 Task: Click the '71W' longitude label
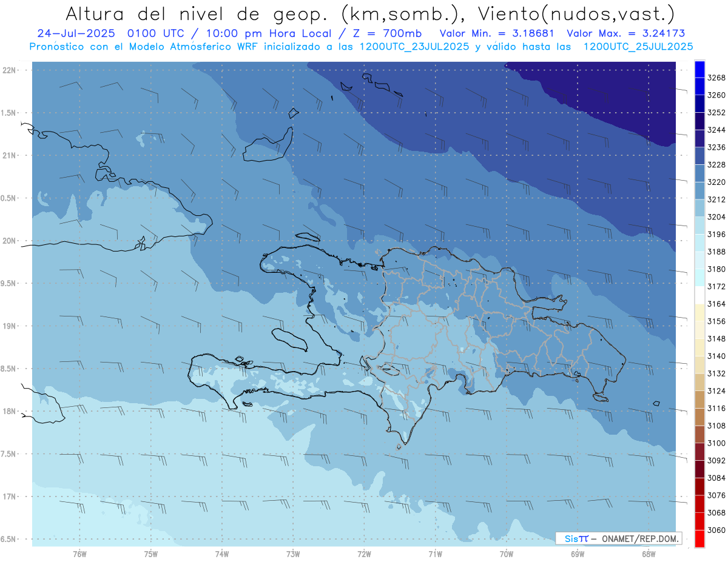click(435, 554)
